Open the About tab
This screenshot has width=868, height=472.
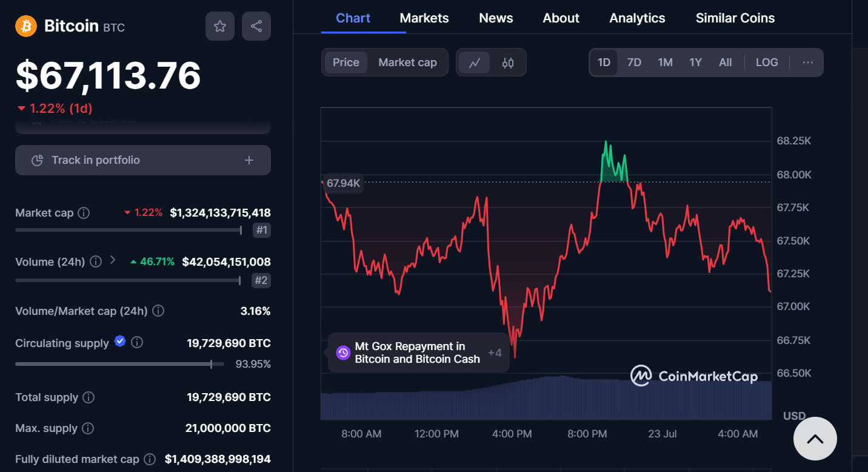point(561,18)
